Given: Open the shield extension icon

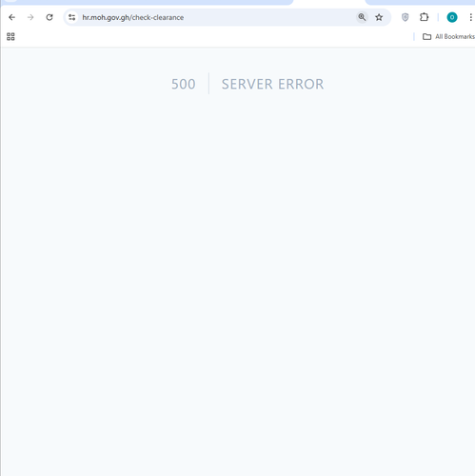Looking at the screenshot, I should (406, 17).
